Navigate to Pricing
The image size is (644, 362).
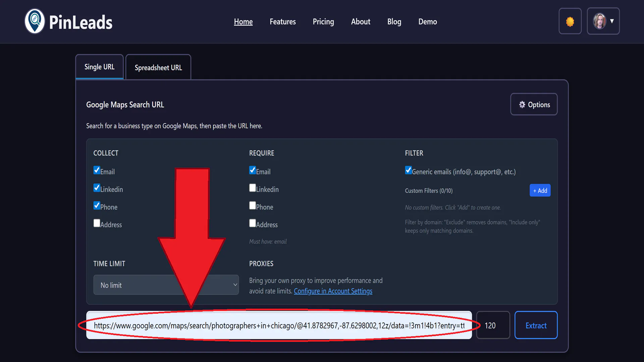(x=323, y=22)
